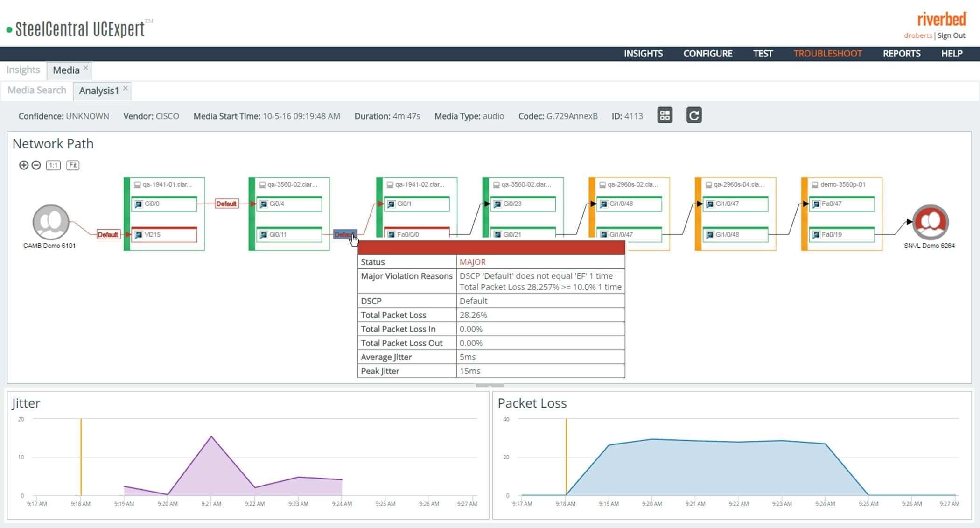The width and height of the screenshot is (980, 528).
Task: Click the Fa0/19 interface on demo-3560p-01
Action: click(842, 234)
